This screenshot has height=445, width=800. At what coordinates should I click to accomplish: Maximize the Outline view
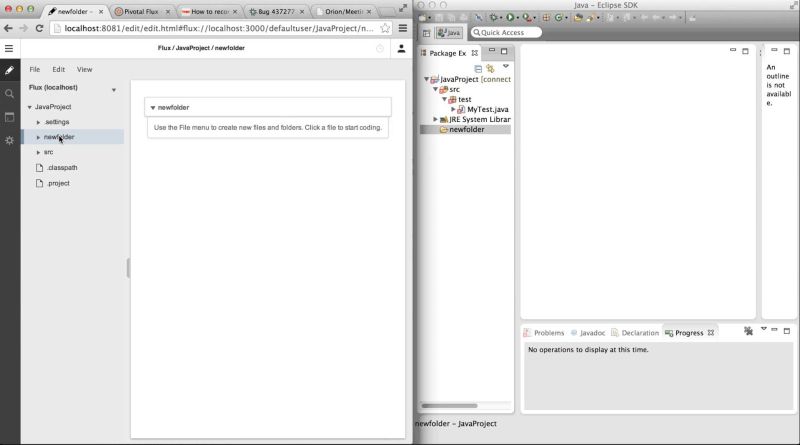pos(787,51)
